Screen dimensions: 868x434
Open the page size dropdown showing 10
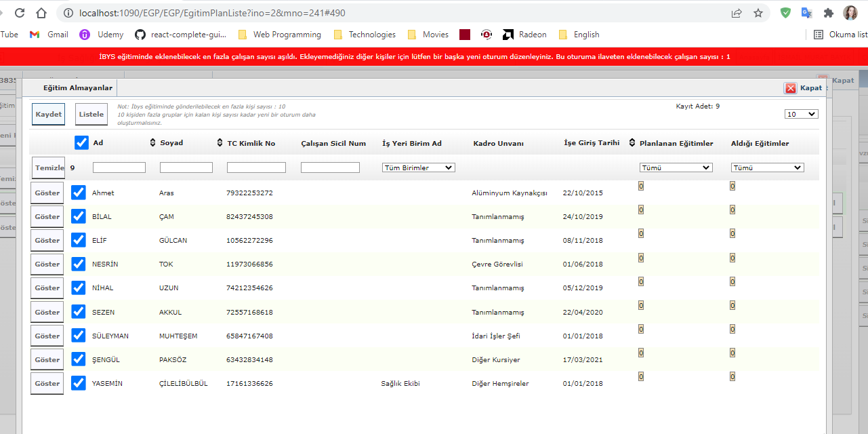tap(801, 114)
